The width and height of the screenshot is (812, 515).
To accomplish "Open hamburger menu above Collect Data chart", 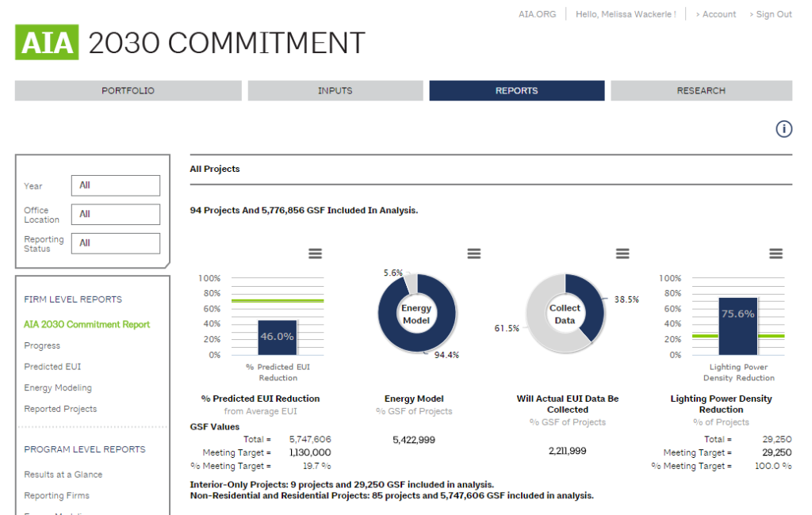I will (622, 254).
